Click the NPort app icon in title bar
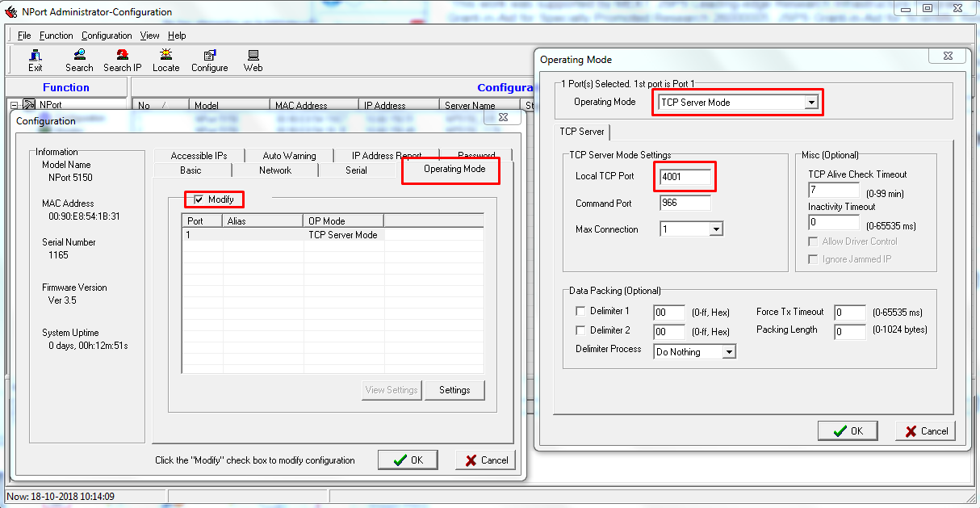 pos(10,12)
